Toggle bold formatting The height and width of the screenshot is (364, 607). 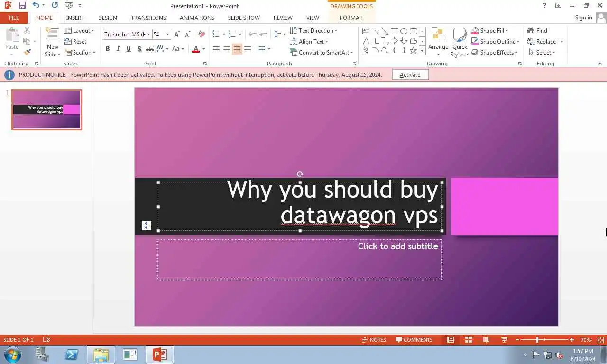[x=108, y=49]
